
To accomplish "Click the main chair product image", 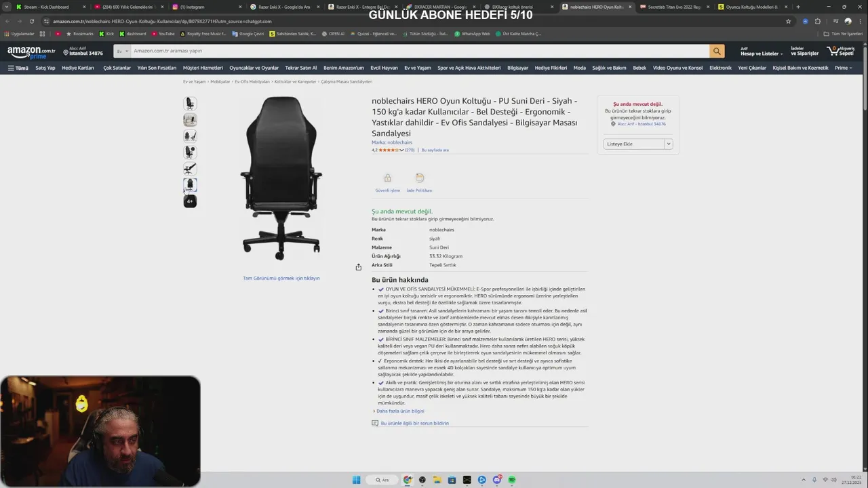I will click(x=281, y=178).
